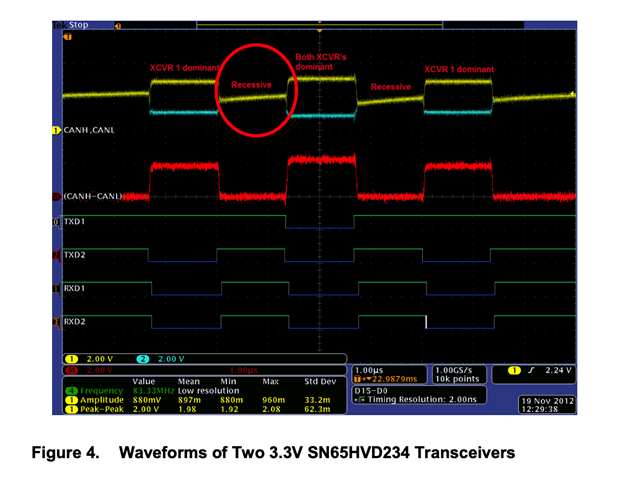The width and height of the screenshot is (619, 480).
Task: Click the Timing Resolution: 2.00ns text
Action: (x=422, y=400)
